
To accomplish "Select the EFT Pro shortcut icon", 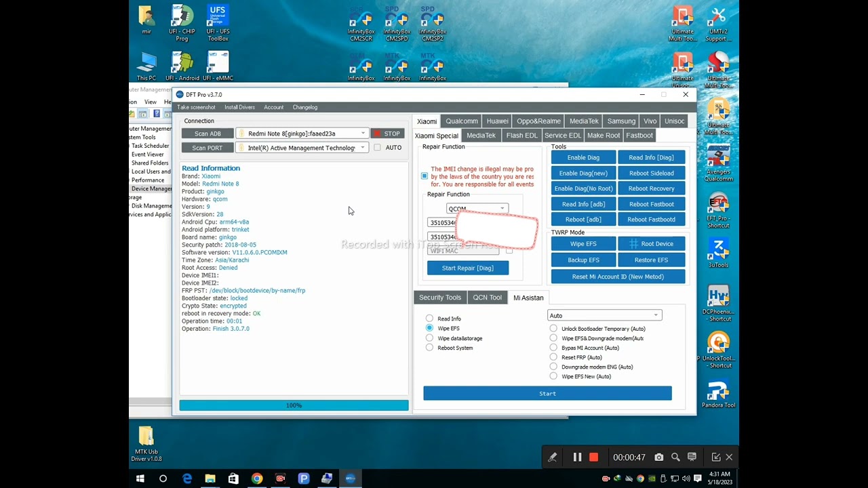I will (718, 211).
